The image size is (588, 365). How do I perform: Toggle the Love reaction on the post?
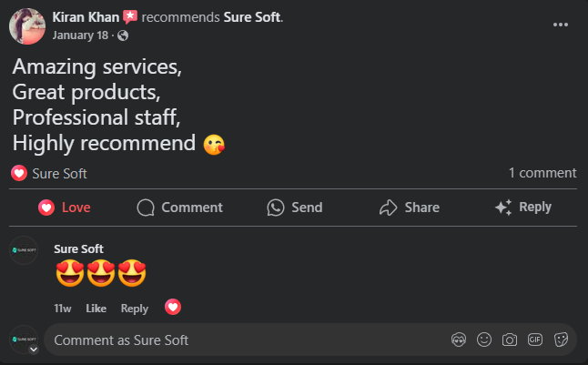65,208
